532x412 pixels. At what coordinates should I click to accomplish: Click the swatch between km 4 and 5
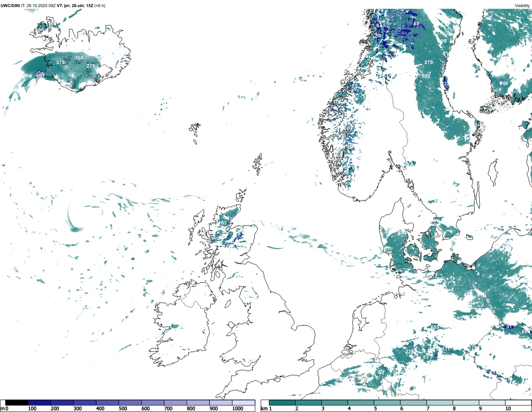[x=361, y=402]
